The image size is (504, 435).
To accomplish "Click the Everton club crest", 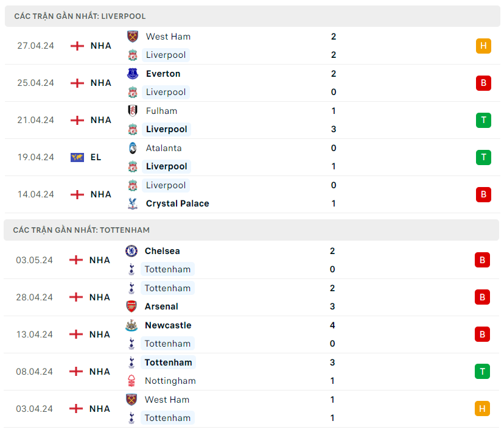I will coord(132,74).
